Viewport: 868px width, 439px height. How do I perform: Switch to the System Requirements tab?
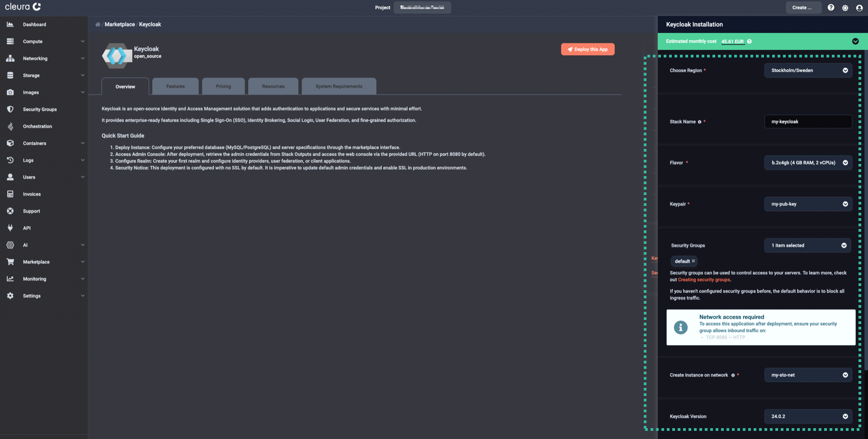(x=339, y=86)
